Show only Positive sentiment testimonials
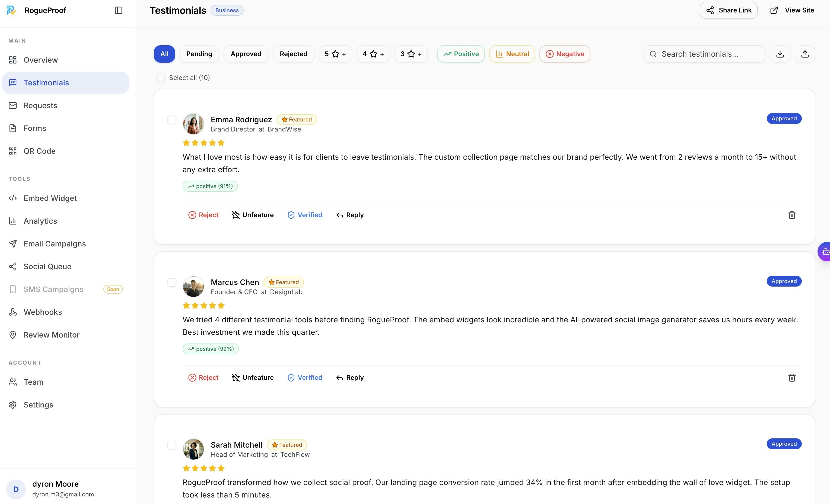 coord(461,54)
